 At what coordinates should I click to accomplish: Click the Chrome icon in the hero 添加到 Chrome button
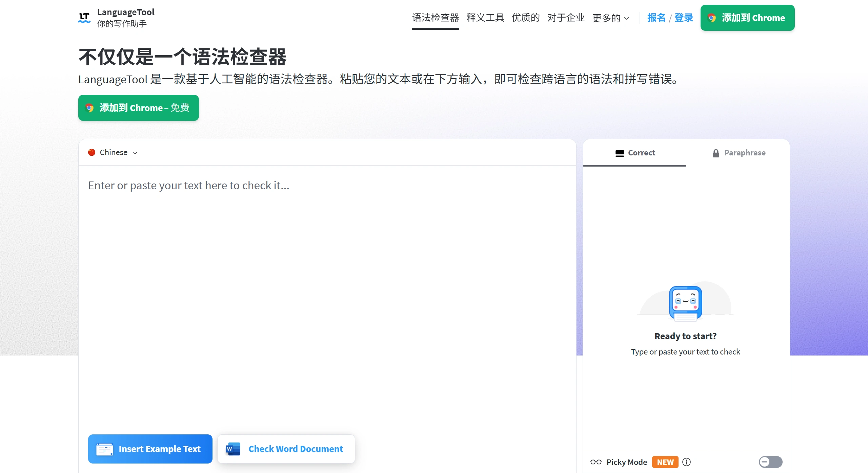[89, 108]
